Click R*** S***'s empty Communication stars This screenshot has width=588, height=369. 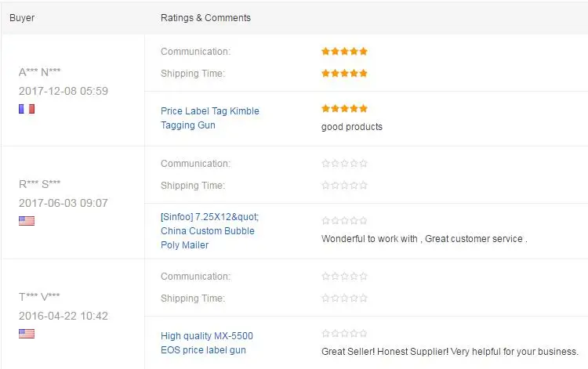(x=344, y=164)
